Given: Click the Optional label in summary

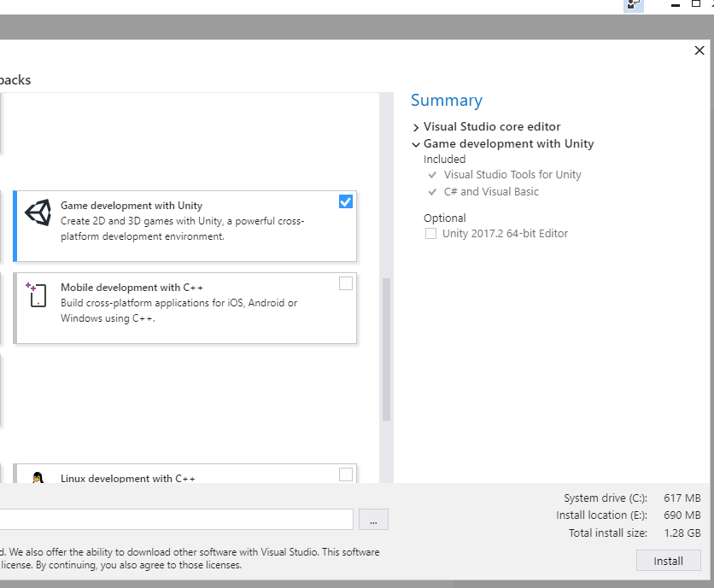Looking at the screenshot, I should click(x=445, y=218).
